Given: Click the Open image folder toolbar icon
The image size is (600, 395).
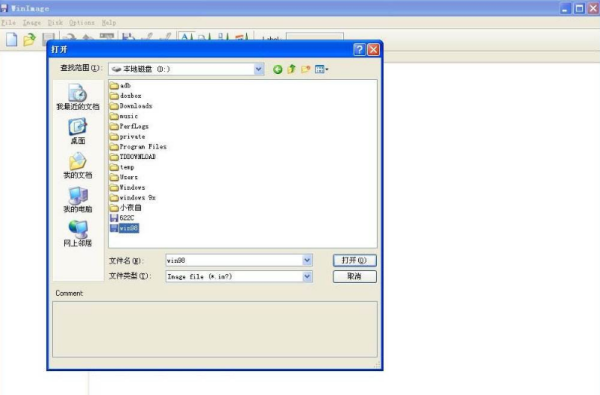Looking at the screenshot, I should click(29, 39).
